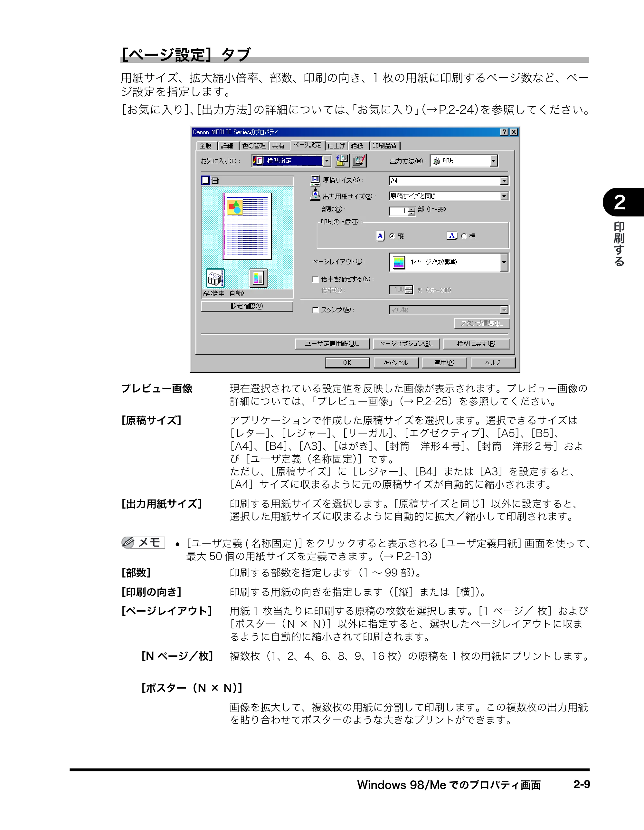This screenshot has height=830, width=644.
Task: Click the landscape orientation A icon
Action: [x=451, y=236]
